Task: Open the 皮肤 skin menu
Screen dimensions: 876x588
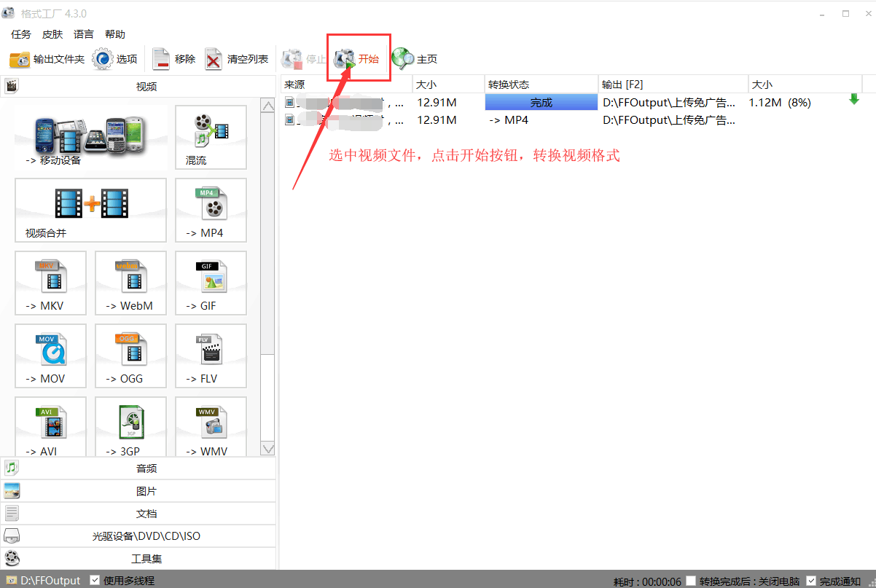Action: point(52,34)
